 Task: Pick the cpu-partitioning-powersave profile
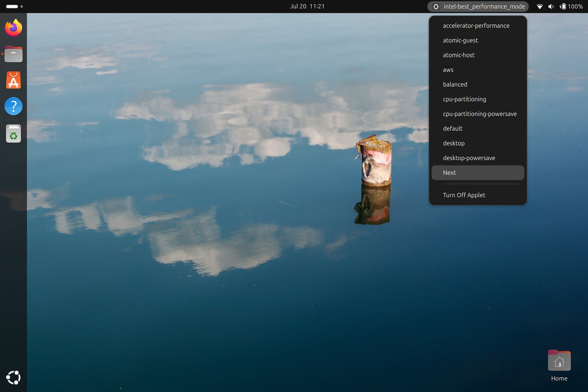[x=480, y=114]
